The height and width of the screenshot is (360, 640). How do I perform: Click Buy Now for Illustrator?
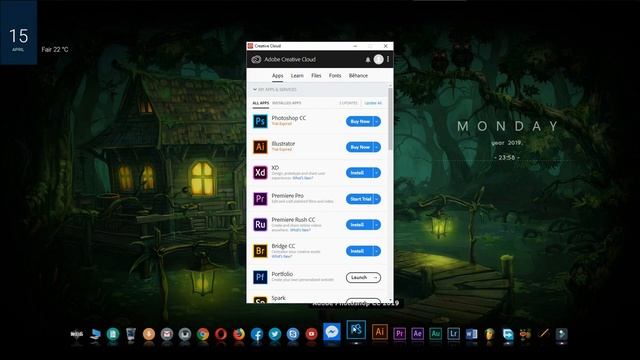click(360, 147)
